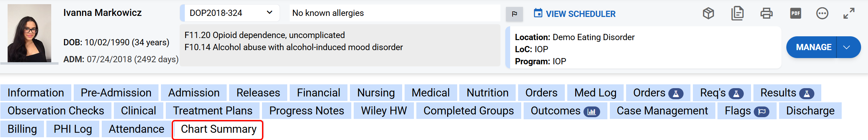Image resolution: width=868 pixels, height=140 pixels.
Task: Go to the Med Log tab
Action: pos(595,93)
